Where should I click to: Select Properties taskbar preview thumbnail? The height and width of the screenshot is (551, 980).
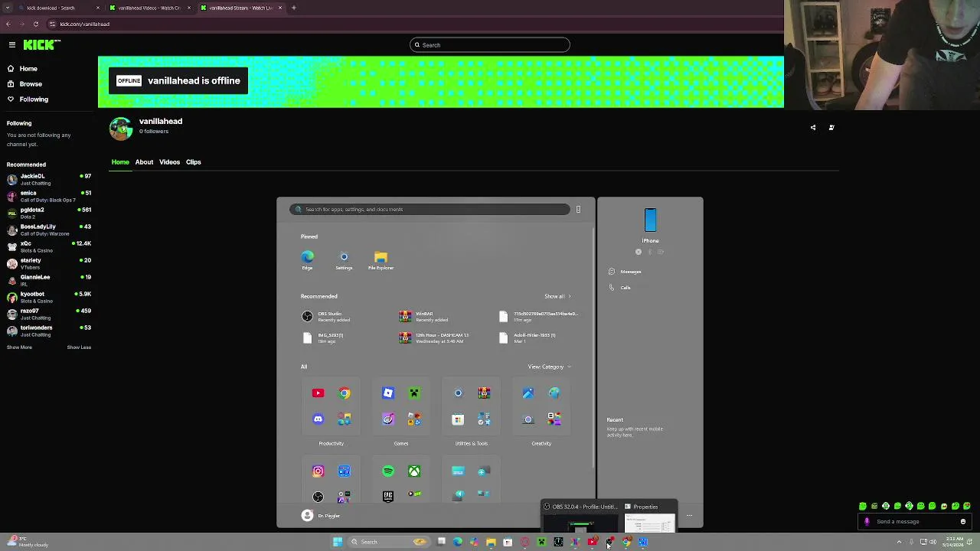(x=649, y=517)
